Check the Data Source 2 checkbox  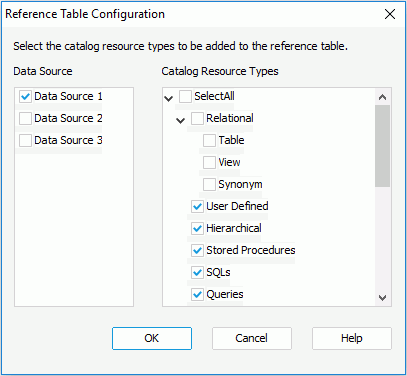tap(25, 118)
